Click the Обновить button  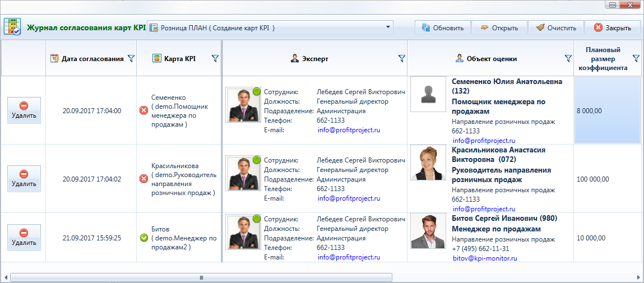pyautogui.click(x=443, y=28)
